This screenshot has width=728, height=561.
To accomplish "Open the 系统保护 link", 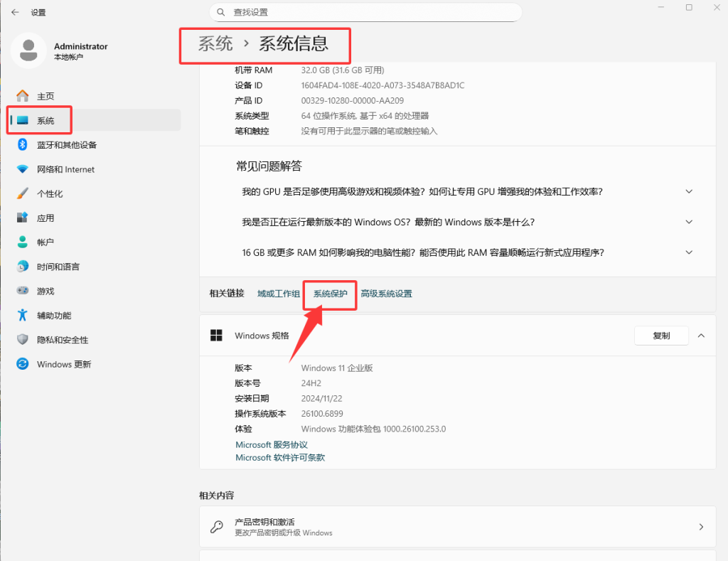I will [329, 293].
